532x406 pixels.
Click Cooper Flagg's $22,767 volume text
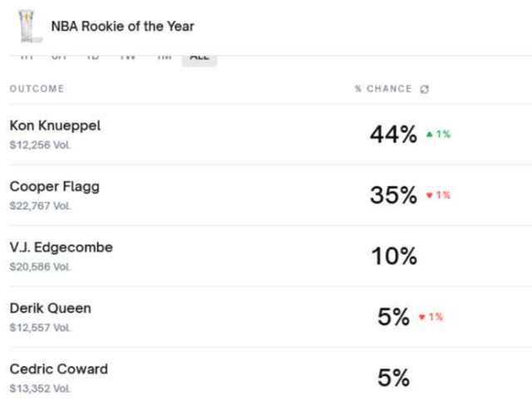coord(40,205)
